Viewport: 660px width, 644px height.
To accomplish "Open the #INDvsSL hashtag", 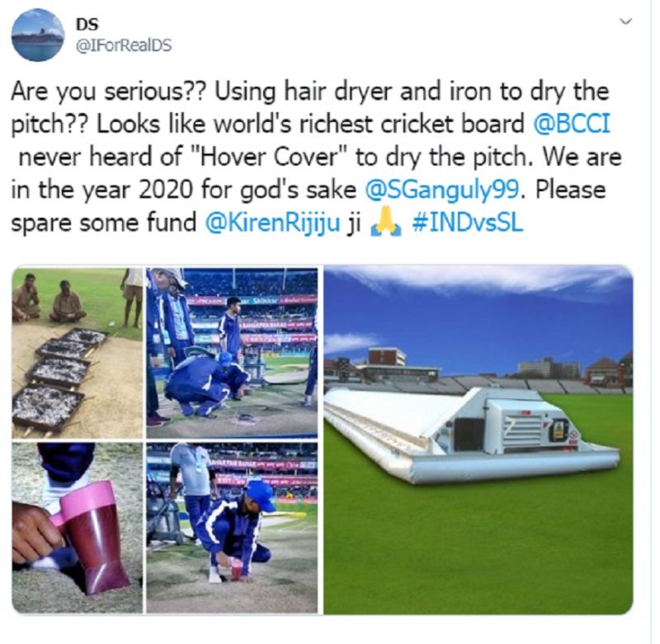I will [x=467, y=223].
